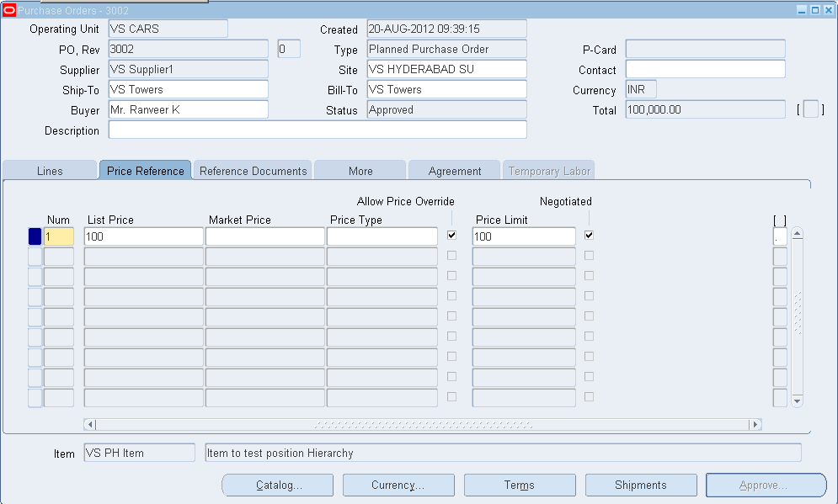Edit the Price Limit value of 100

(x=523, y=236)
